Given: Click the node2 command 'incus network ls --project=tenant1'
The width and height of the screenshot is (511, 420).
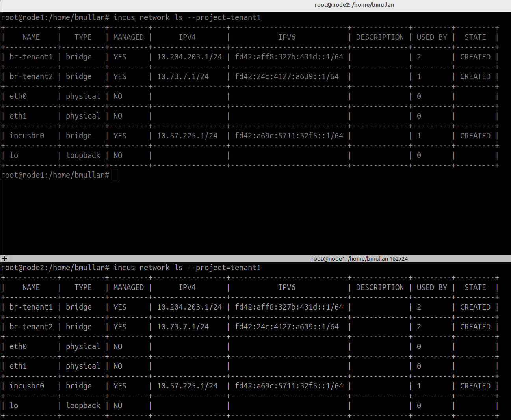Looking at the screenshot, I should point(187,268).
